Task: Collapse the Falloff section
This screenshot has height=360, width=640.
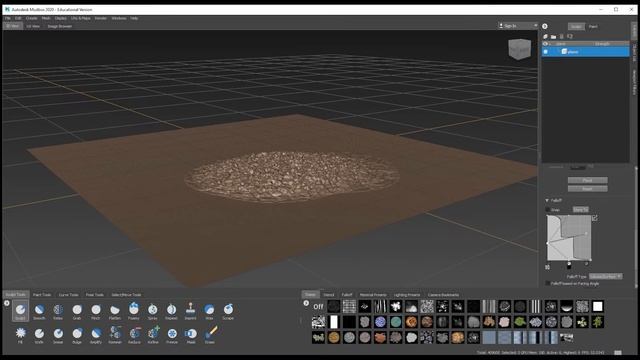Action: coord(547,200)
